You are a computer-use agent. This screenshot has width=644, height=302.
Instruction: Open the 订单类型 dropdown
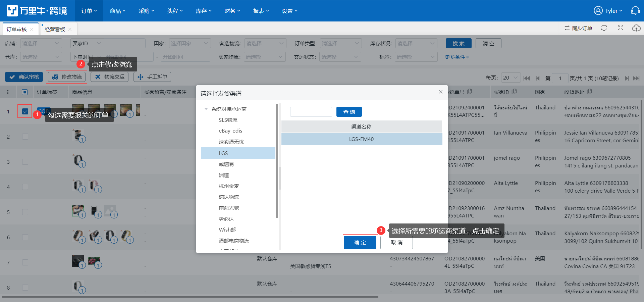(x=340, y=43)
